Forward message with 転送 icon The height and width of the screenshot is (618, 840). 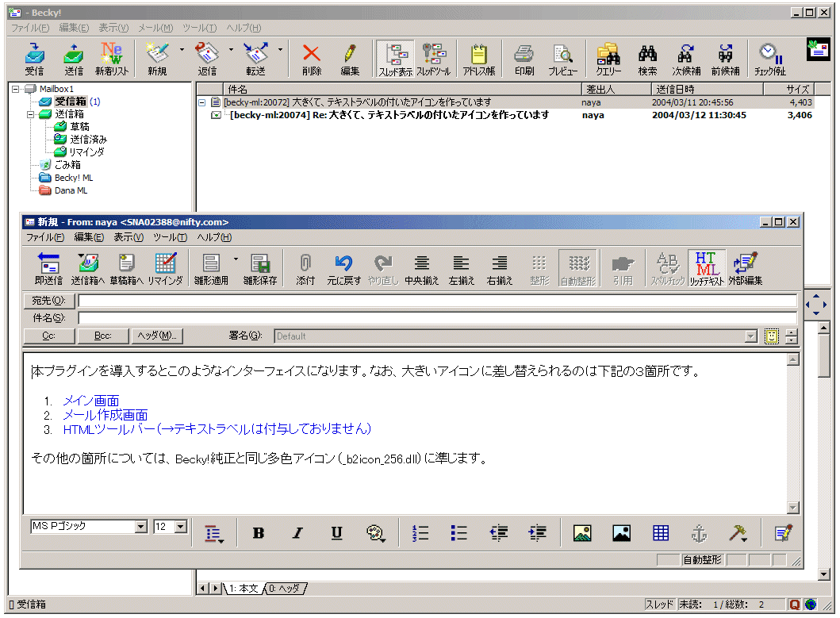(x=255, y=59)
